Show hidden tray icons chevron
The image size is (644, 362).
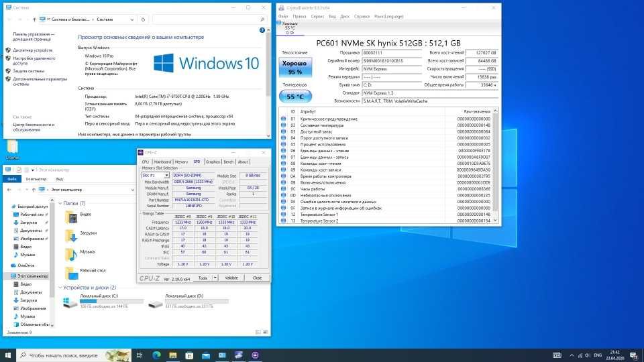pyautogui.click(x=572, y=355)
